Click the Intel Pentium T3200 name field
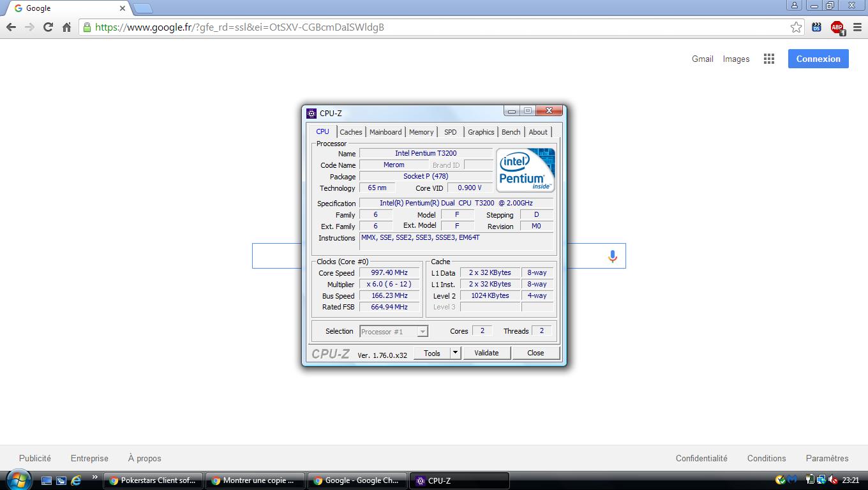The image size is (868, 490). tap(426, 153)
